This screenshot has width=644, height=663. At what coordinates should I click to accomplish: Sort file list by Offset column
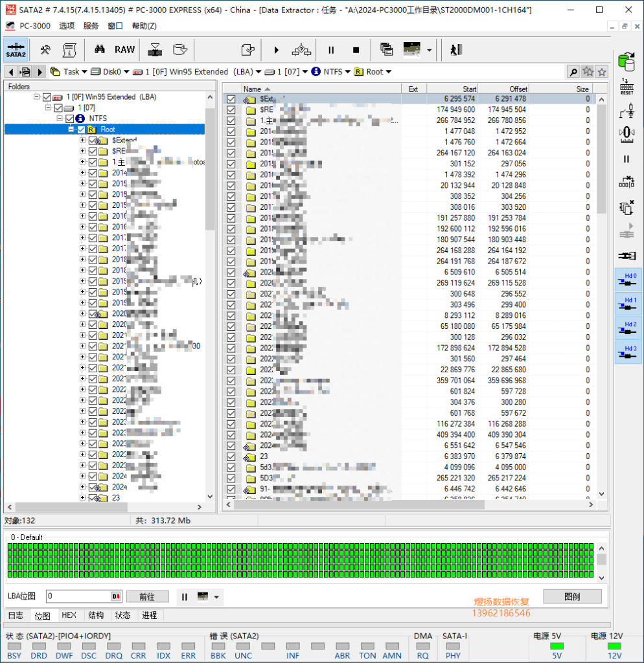click(503, 89)
